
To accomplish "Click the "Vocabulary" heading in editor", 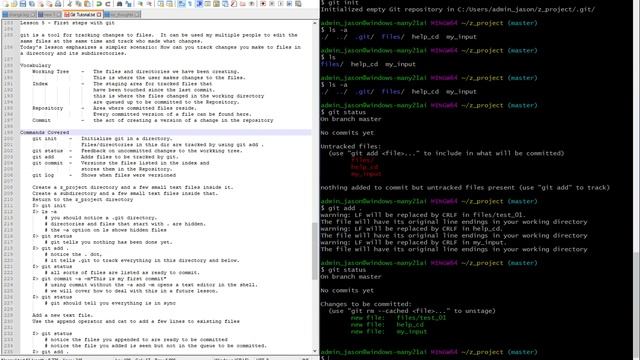I will click(x=36, y=65).
